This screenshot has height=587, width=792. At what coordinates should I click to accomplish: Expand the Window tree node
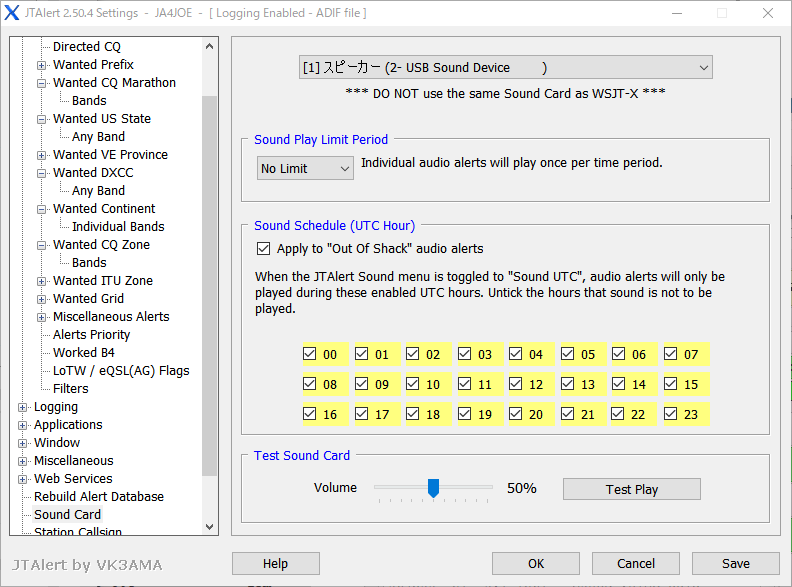[x=22, y=444]
